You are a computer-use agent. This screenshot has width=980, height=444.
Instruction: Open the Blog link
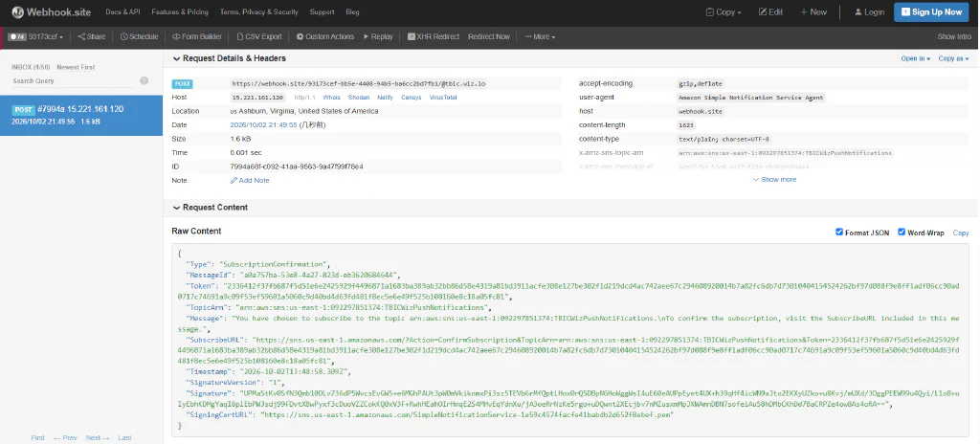pos(352,11)
